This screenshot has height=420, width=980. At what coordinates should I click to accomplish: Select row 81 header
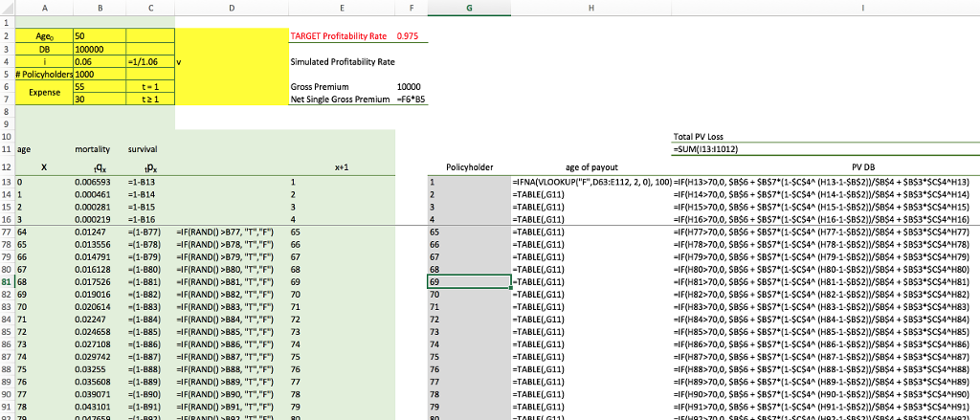pos(8,281)
